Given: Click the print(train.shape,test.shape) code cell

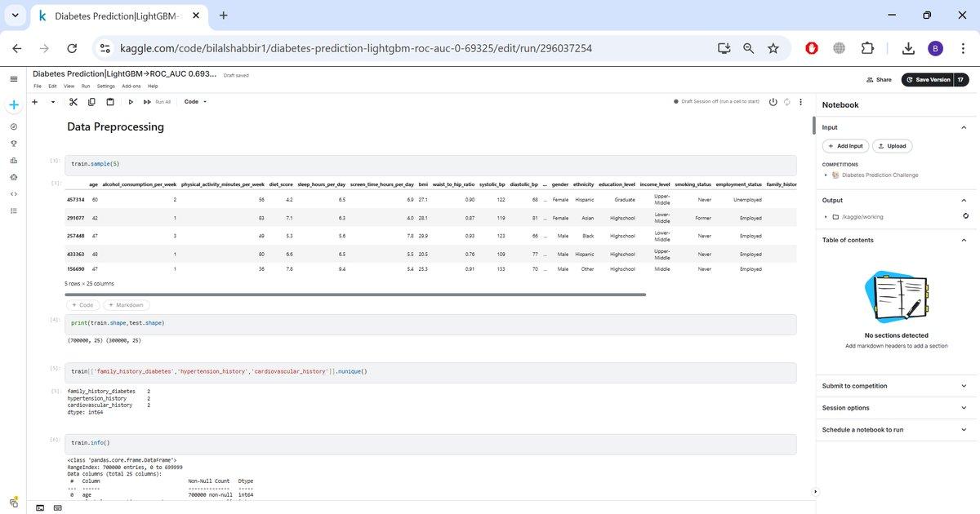Looking at the screenshot, I should point(431,323).
